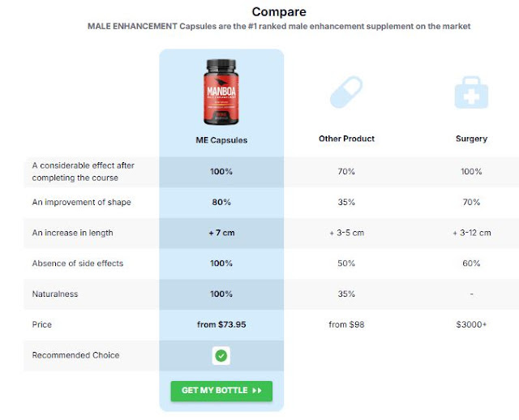
Task: Click the Surgery price $3000+
Action: point(471,324)
